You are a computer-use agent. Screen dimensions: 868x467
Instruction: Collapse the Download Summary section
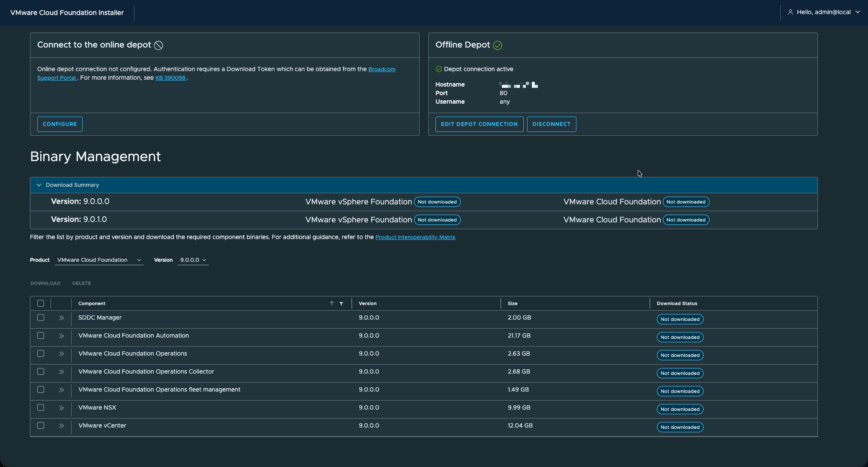click(x=39, y=185)
